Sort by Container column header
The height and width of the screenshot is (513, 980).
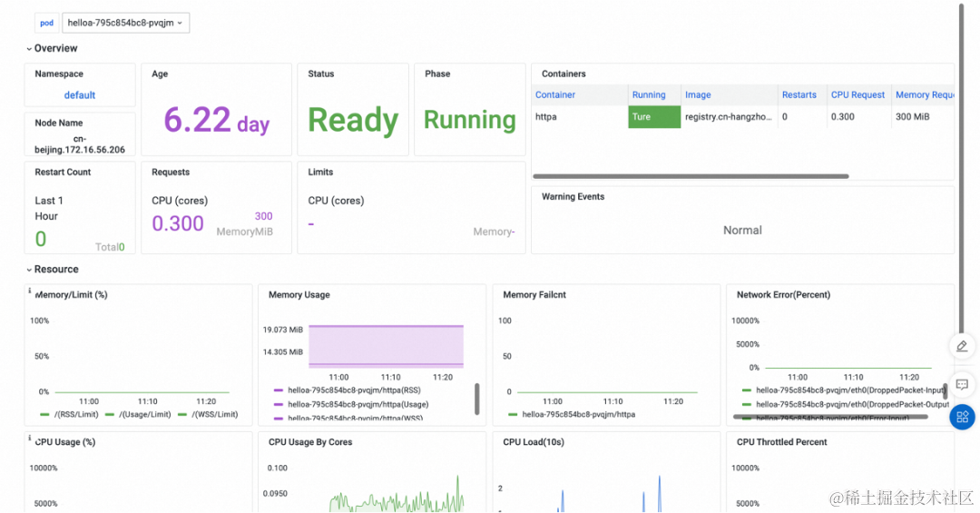click(555, 95)
